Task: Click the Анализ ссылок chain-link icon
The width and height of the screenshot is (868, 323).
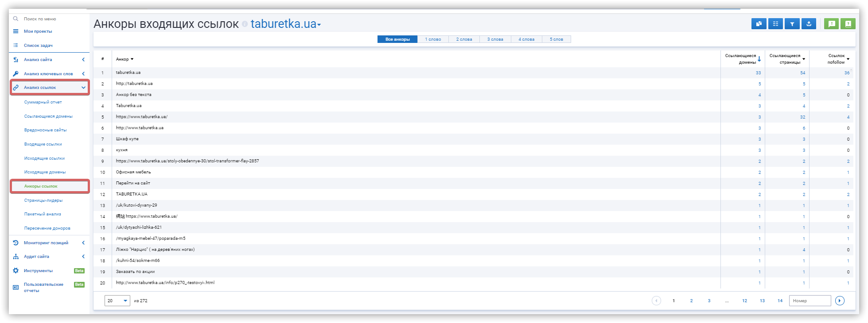Action: pyautogui.click(x=16, y=88)
